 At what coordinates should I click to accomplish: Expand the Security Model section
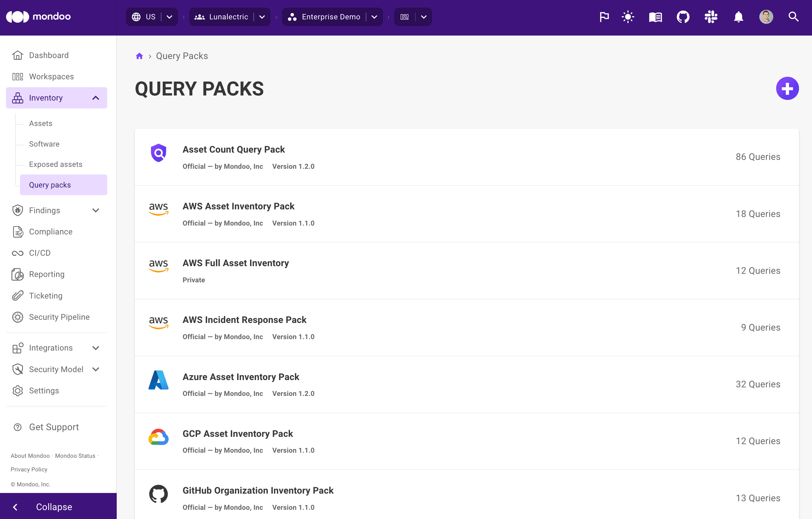[95, 369]
